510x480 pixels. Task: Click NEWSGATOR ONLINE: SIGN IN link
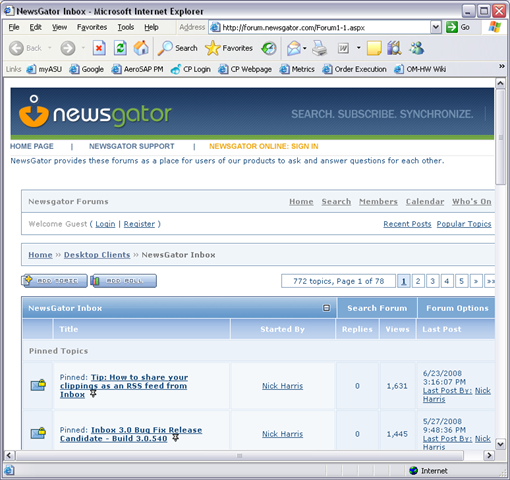coord(264,146)
